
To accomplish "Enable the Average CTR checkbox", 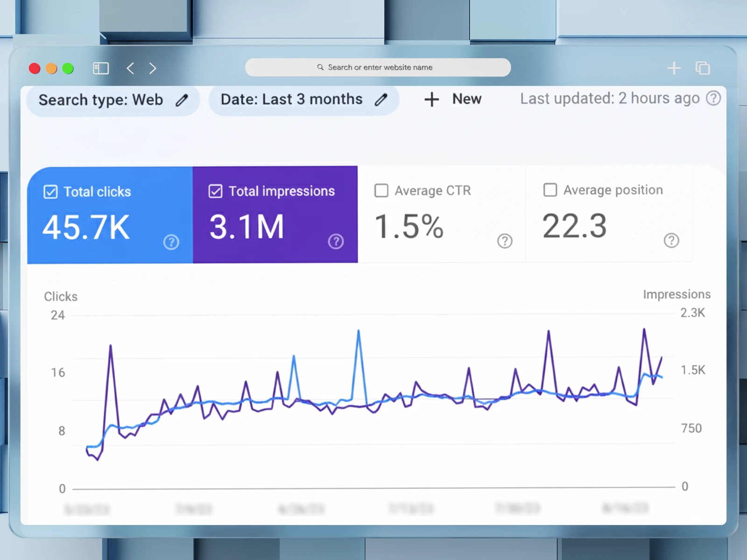I will 381,191.
